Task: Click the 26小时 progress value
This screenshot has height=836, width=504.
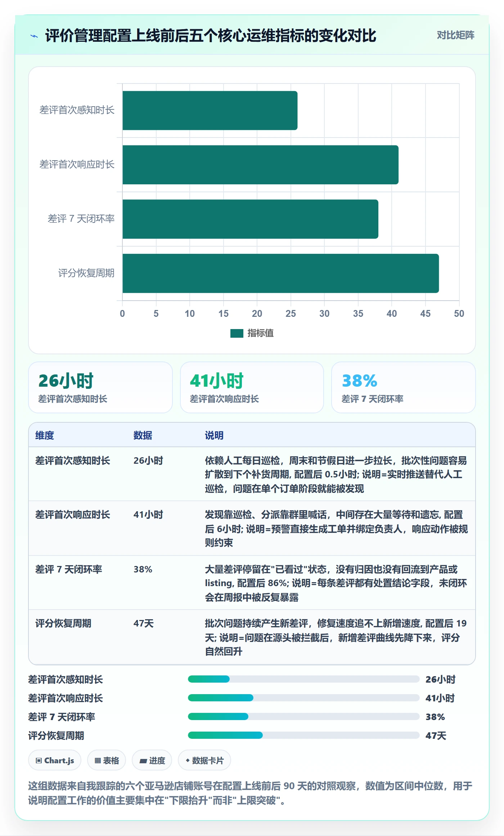Action: (441, 680)
